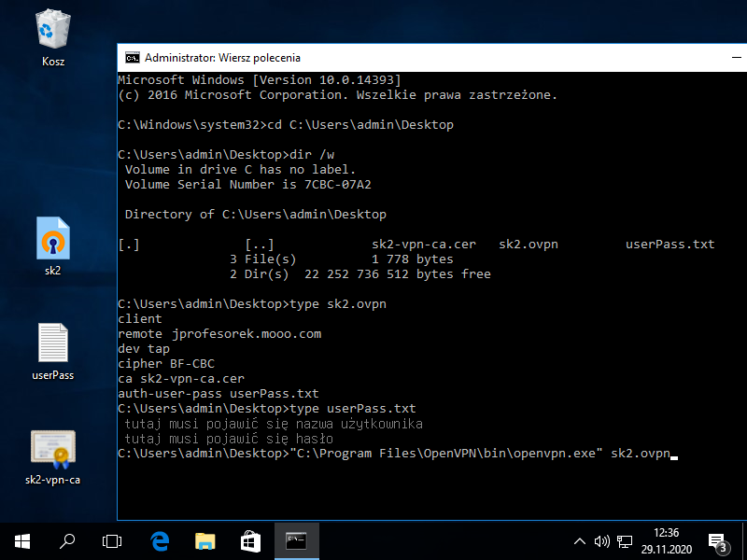Launch Microsoft Edge from the taskbar

[x=160, y=540]
